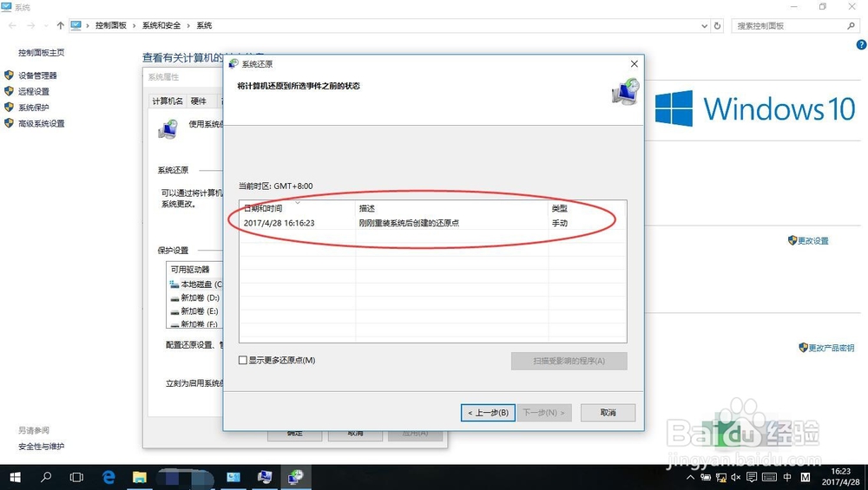This screenshot has height=490, width=868.
Task: Open 远程设置 in sidebar
Action: [33, 91]
